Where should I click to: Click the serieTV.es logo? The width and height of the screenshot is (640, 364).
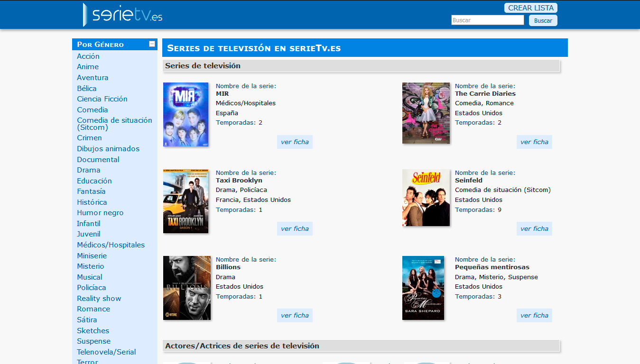pos(123,15)
